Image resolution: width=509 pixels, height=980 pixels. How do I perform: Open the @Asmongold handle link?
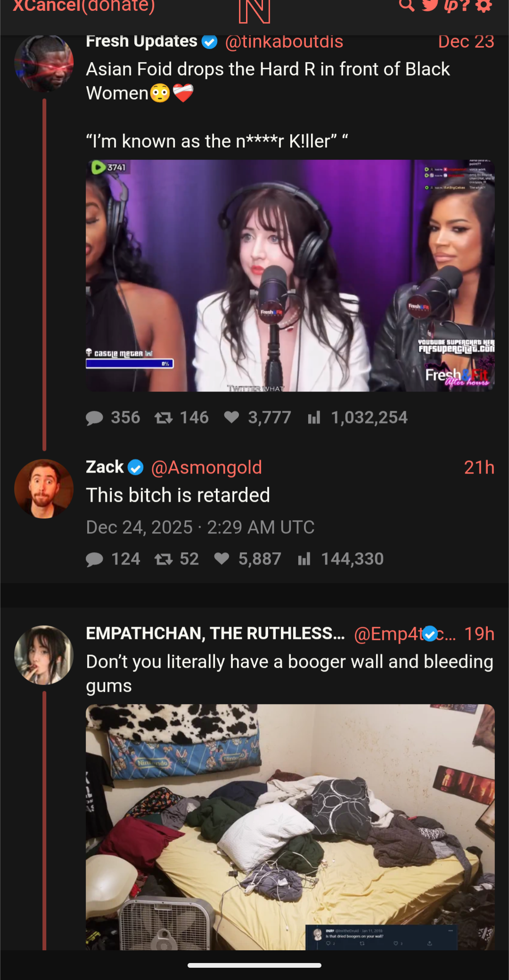206,467
